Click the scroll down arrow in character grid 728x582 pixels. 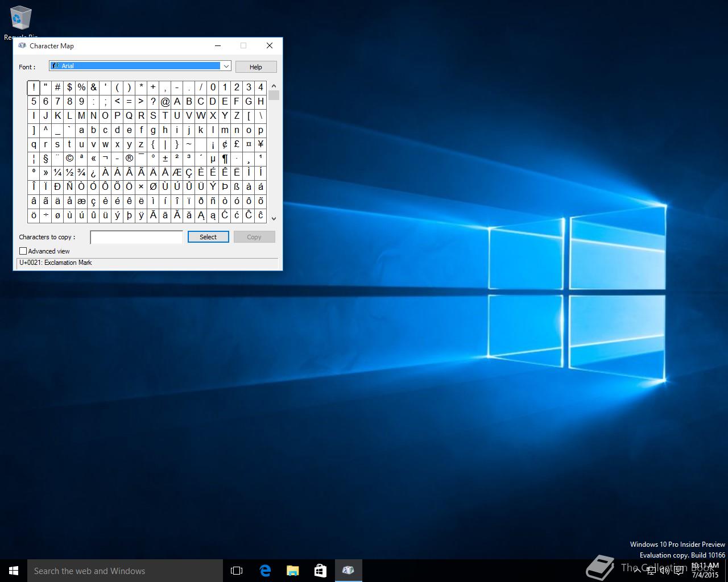pyautogui.click(x=274, y=218)
